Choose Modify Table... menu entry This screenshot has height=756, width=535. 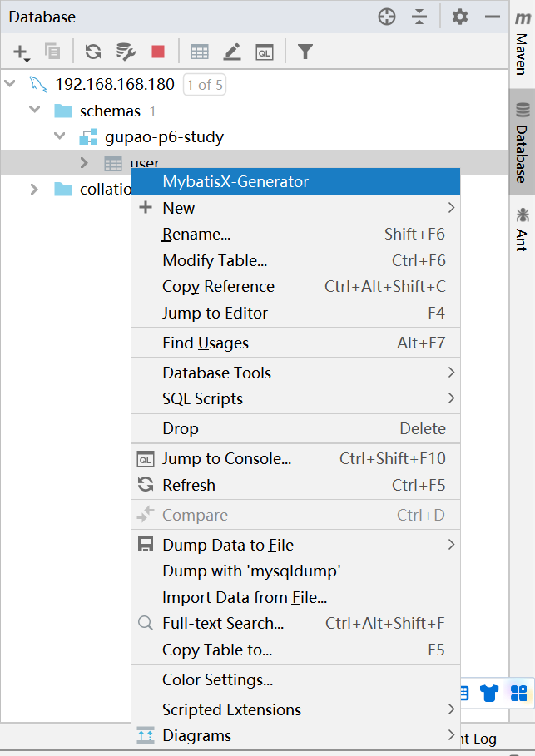[x=215, y=260]
